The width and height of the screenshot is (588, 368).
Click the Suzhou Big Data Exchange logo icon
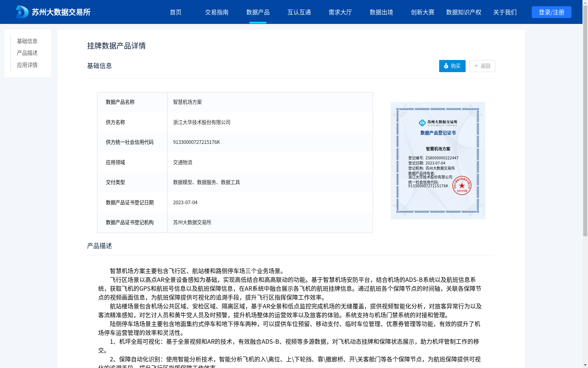[22, 12]
